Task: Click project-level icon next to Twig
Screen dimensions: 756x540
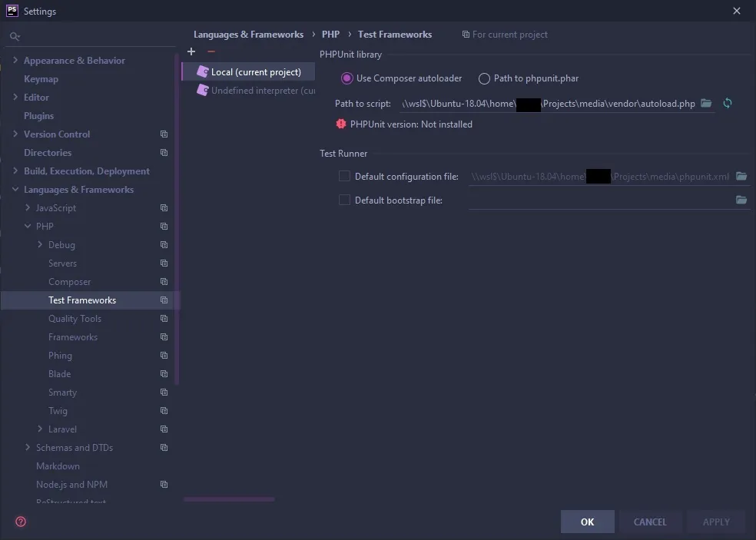Action: click(164, 411)
